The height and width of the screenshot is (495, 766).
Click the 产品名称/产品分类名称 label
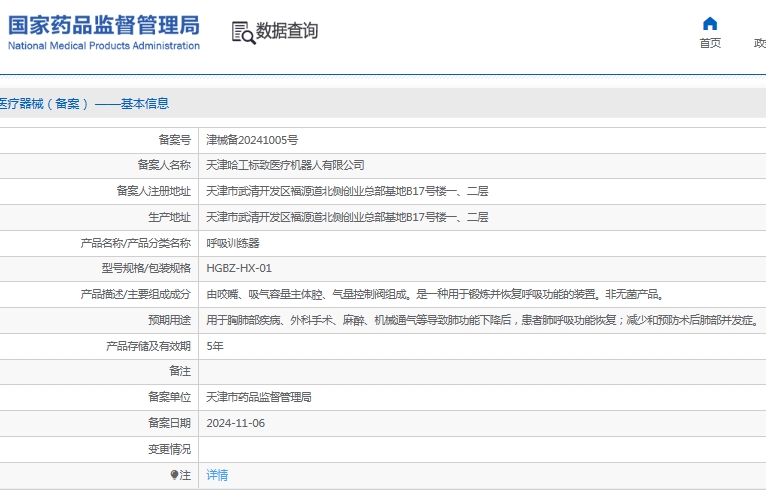[x=136, y=243]
